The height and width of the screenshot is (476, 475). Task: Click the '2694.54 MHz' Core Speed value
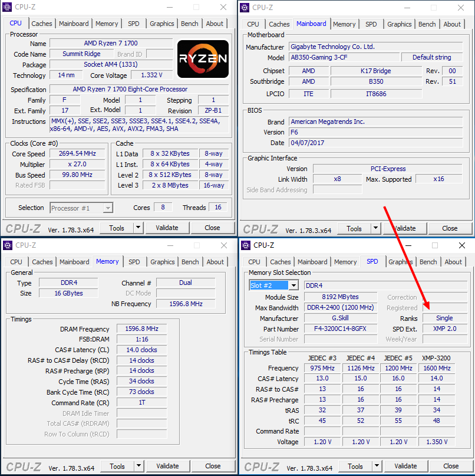77,153
